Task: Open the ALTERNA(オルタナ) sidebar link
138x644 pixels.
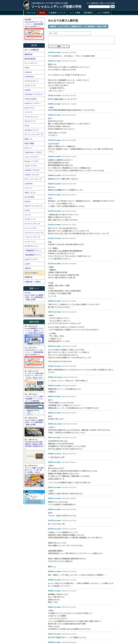Action: (34, 170)
